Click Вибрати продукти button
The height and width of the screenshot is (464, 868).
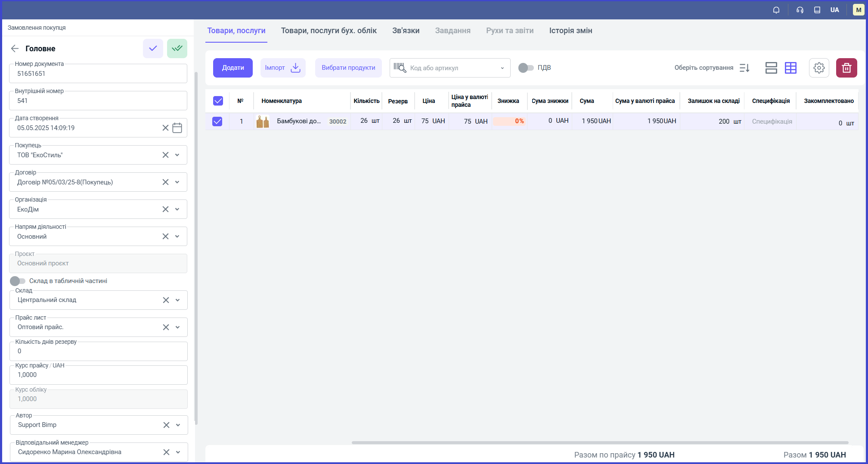coord(348,68)
